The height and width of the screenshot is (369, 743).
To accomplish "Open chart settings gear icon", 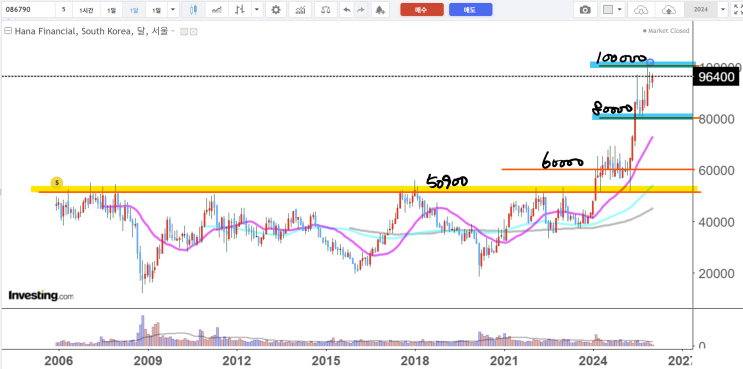I will (276, 9).
